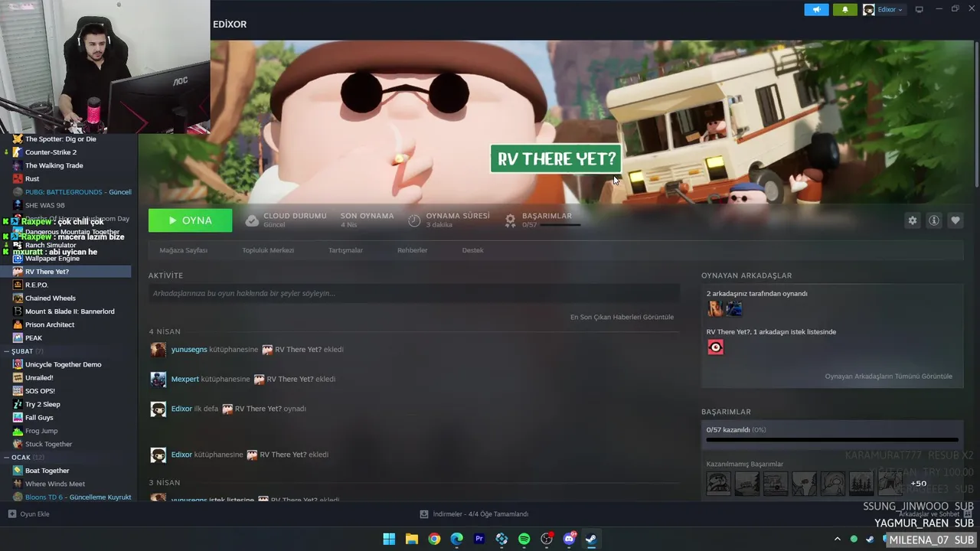Click Mexpert username in activity feed

185,379
